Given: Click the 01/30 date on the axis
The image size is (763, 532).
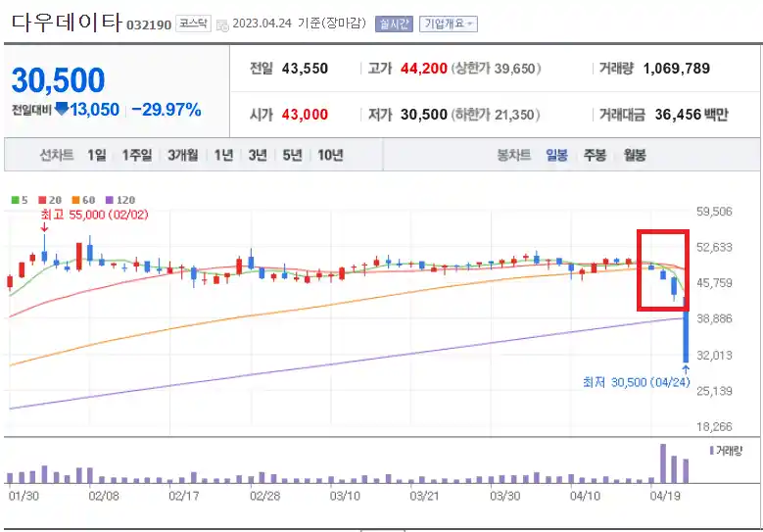Looking at the screenshot, I should (24, 496).
